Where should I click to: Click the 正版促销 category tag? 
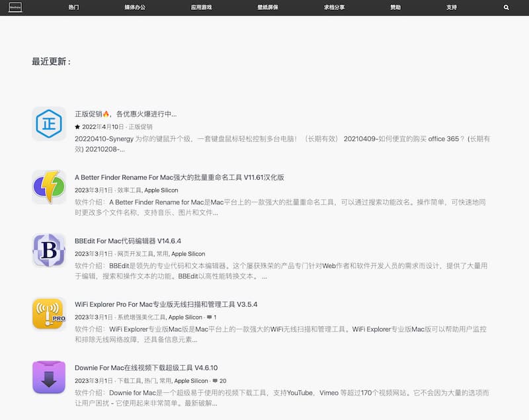click(140, 127)
